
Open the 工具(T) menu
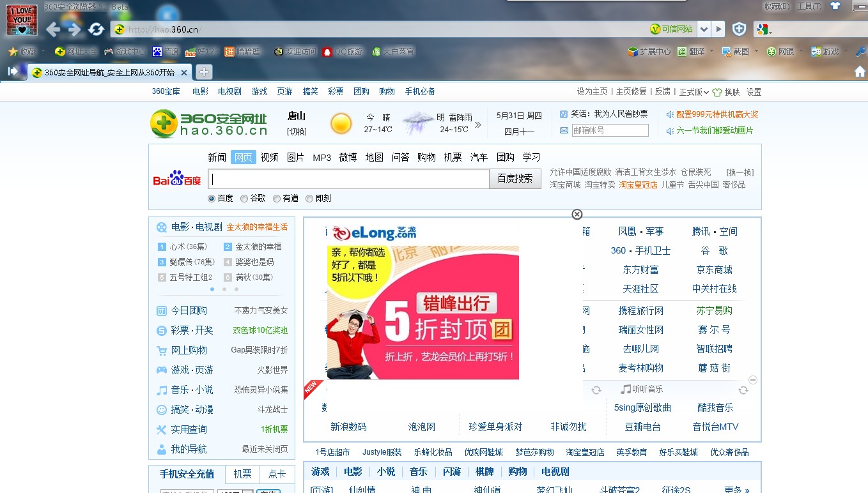click(x=809, y=6)
